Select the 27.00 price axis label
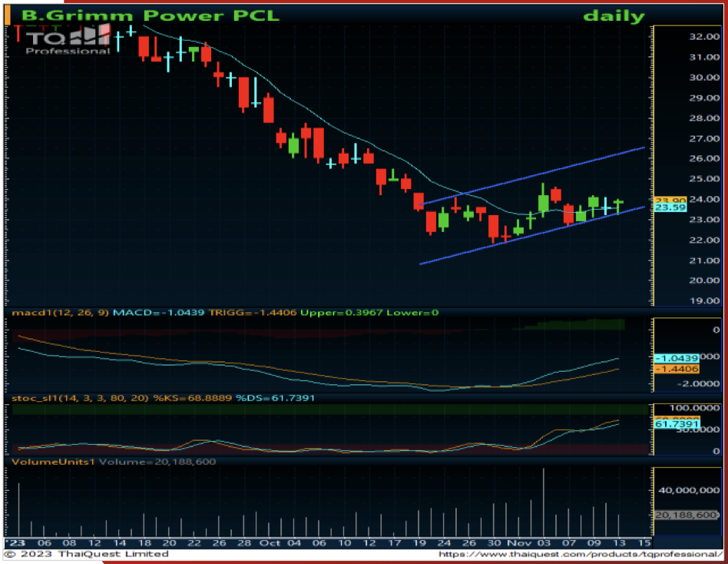Screen dimensions: 728x564 click(x=704, y=138)
